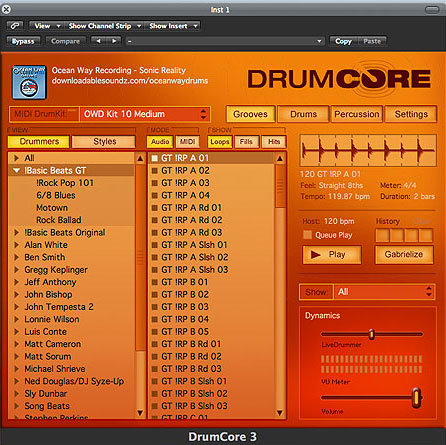Click the first History slot box

tap(382, 235)
